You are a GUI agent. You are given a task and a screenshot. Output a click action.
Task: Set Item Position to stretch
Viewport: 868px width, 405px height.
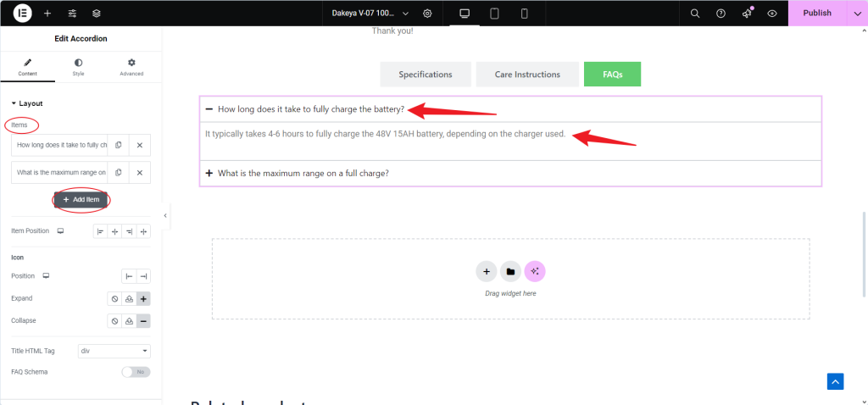coord(143,231)
